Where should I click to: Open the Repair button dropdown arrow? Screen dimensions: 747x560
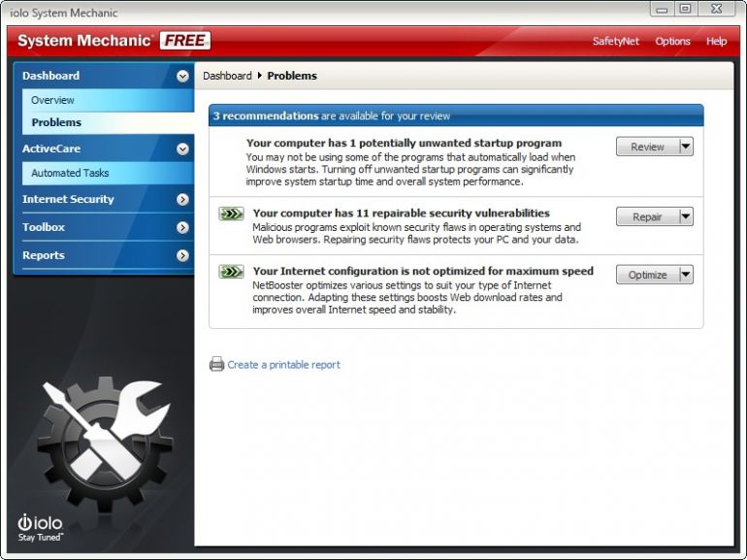[x=686, y=216]
